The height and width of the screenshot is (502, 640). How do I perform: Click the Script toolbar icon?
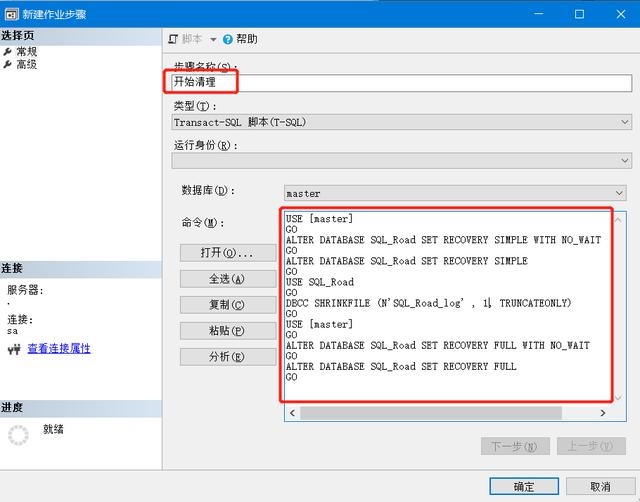coord(173,39)
